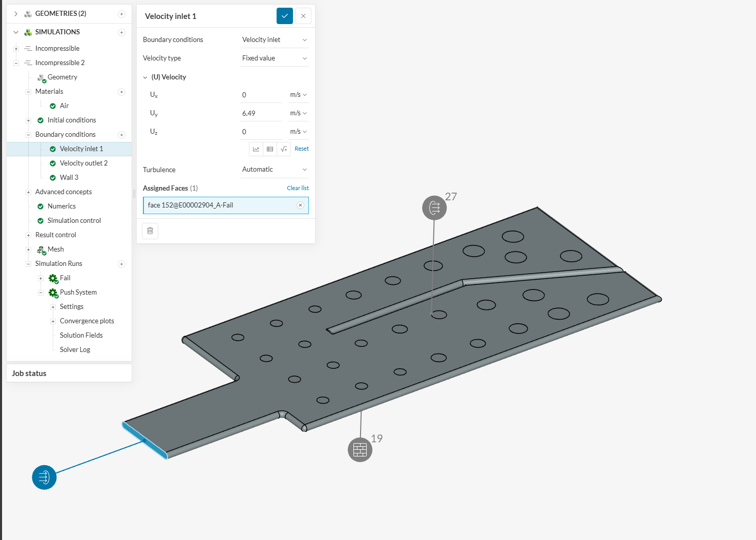The height and width of the screenshot is (540, 756).
Task: Click the SIMULATIONS section icon
Action: (28, 32)
